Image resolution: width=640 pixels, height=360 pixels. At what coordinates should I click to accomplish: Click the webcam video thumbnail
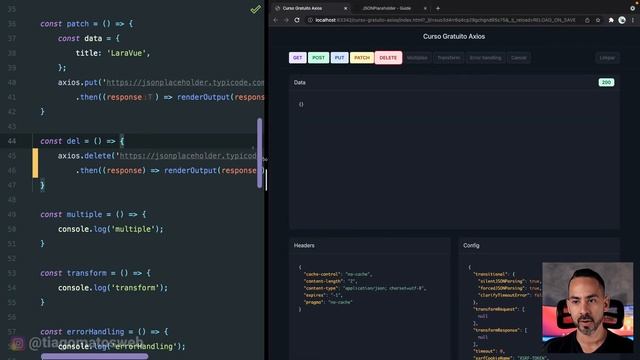(x=588, y=308)
